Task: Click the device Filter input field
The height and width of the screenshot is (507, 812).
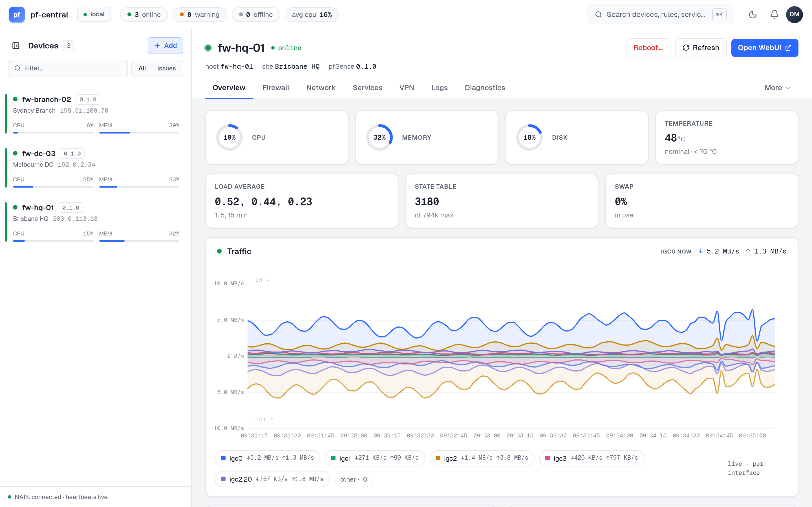Action: click(x=68, y=68)
